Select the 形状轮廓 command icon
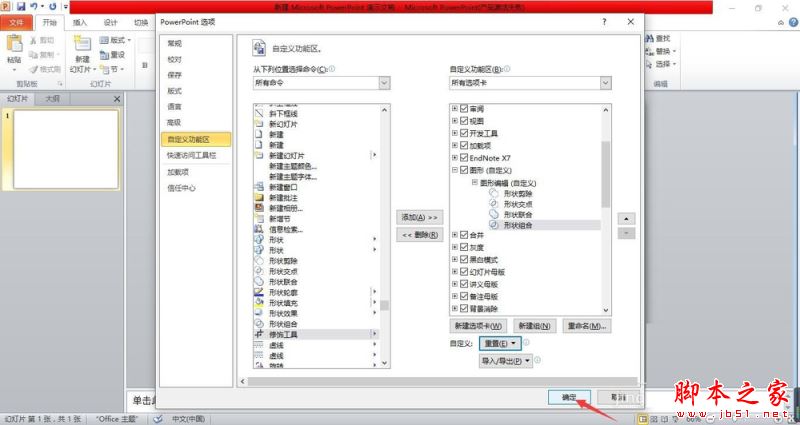The height and width of the screenshot is (425, 800). point(259,292)
